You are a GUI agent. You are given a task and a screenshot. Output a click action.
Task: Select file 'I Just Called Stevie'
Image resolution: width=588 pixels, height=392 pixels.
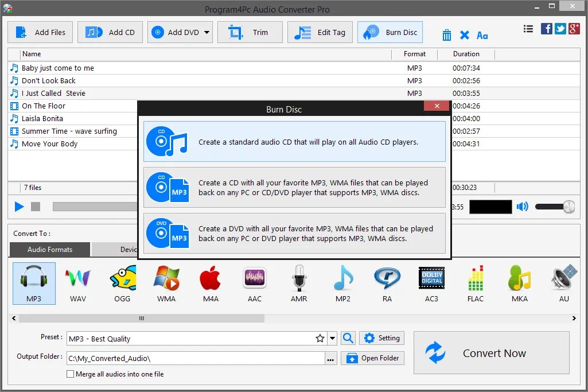pyautogui.click(x=294, y=93)
